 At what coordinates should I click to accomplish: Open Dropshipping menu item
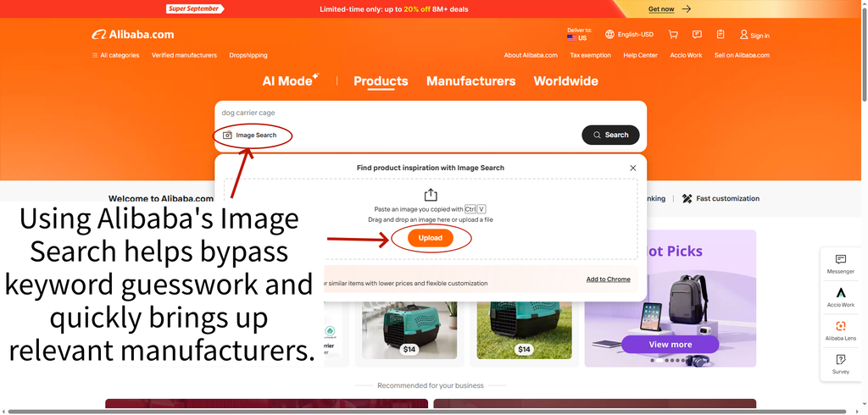coord(248,55)
